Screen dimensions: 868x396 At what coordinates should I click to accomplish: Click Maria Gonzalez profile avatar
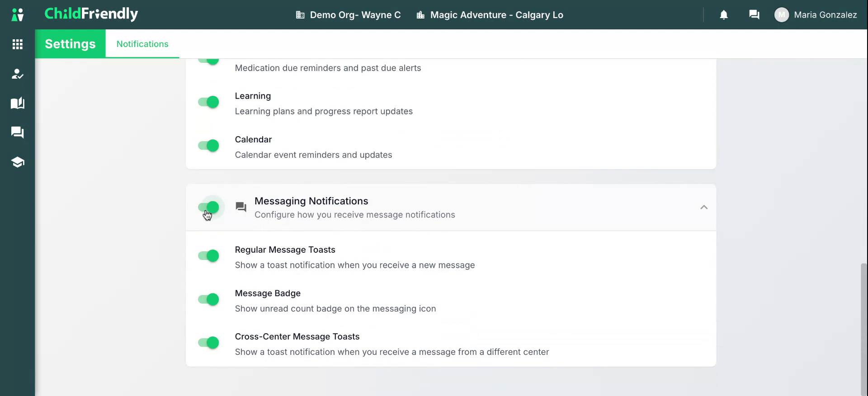(x=782, y=15)
